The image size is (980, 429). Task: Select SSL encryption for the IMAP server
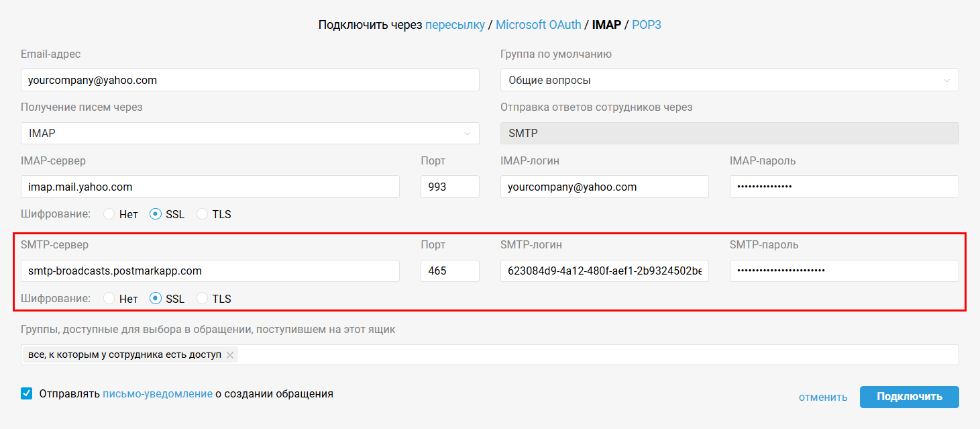[x=156, y=215]
